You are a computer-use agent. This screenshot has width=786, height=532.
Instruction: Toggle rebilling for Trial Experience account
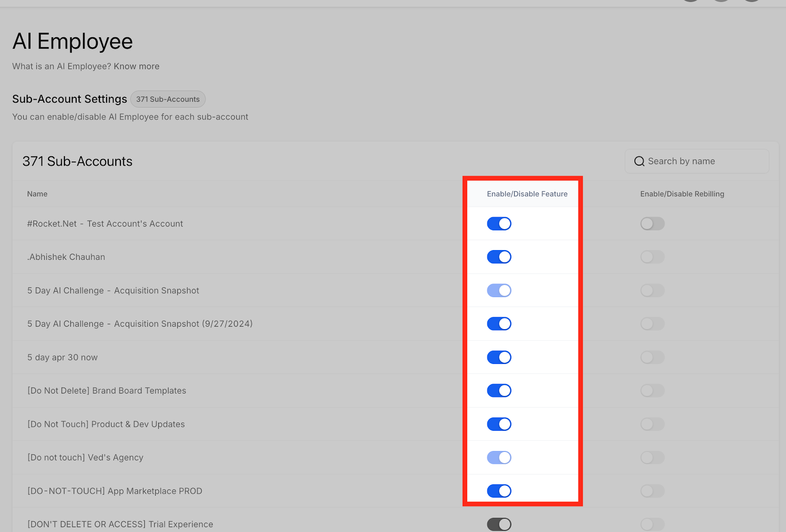point(652,524)
